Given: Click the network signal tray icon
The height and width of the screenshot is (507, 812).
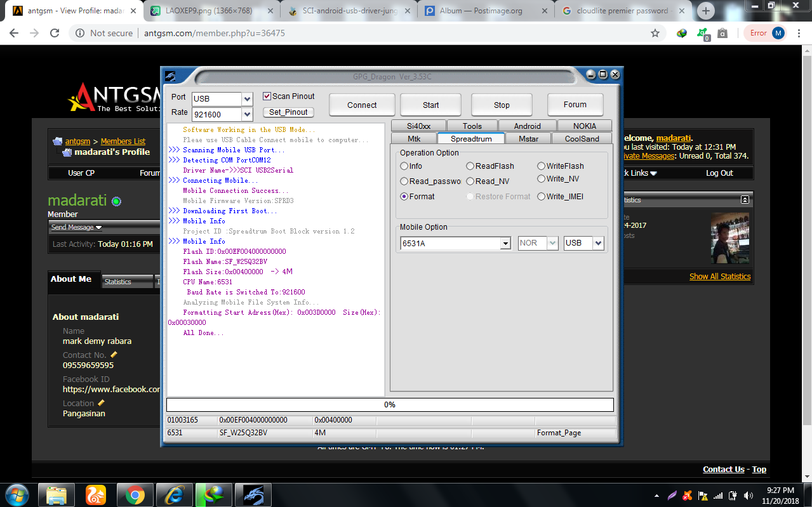Looking at the screenshot, I should click(718, 496).
